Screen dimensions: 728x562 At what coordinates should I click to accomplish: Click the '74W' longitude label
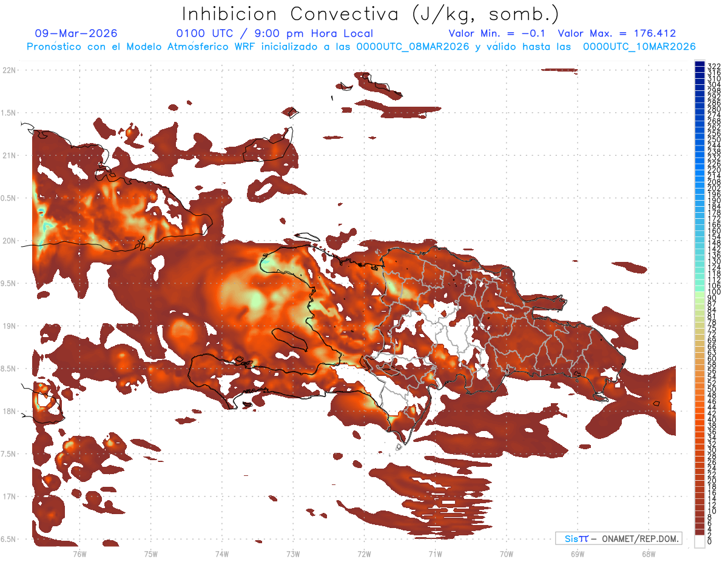[x=222, y=554]
